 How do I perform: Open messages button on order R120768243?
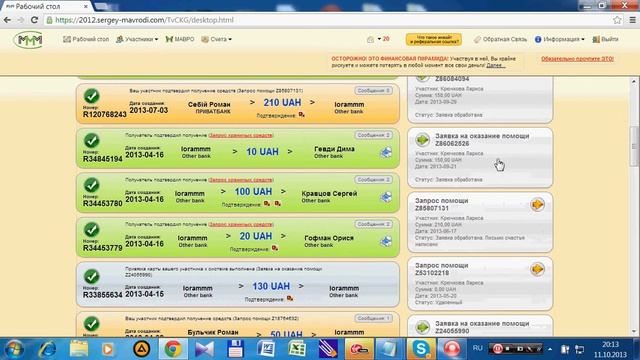coord(373,91)
